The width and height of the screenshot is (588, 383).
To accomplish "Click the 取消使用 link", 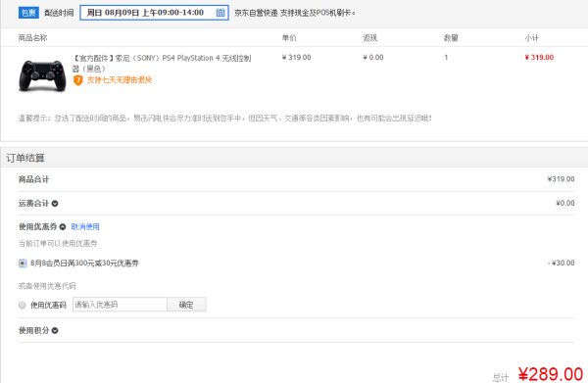I will click(x=85, y=226).
